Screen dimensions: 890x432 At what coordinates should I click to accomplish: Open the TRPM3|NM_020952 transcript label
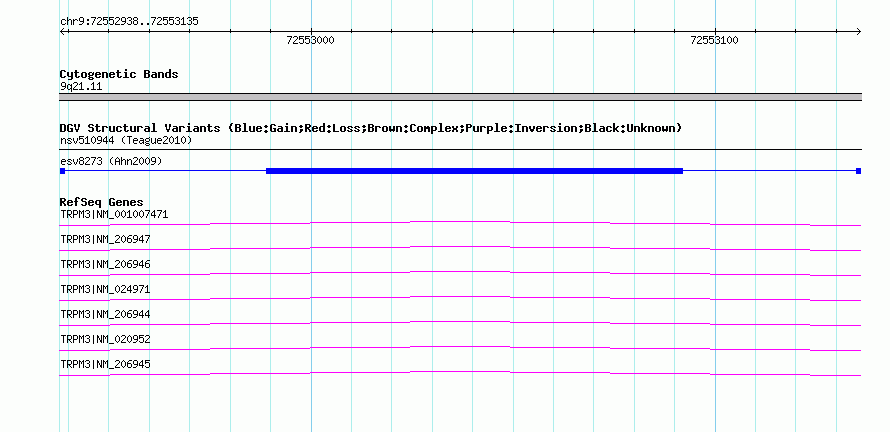tap(105, 339)
